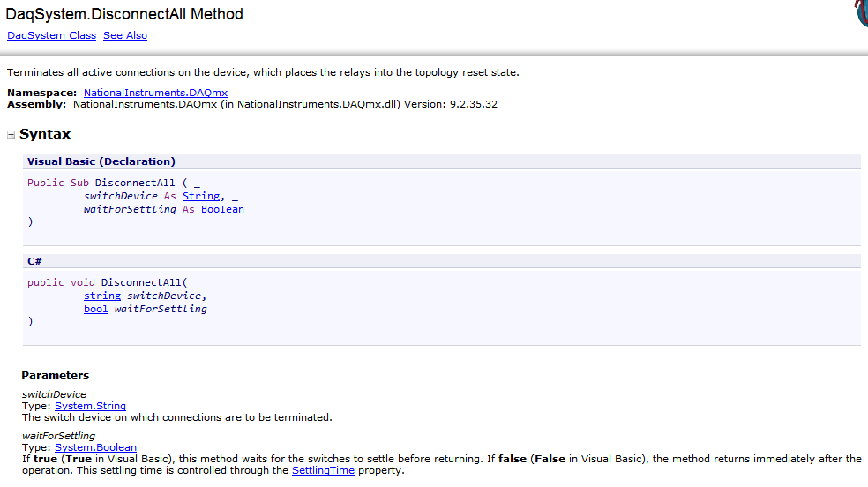Click Boolean link in Visual Basic declaration
Viewport: 868px width, 487px height.
(x=222, y=209)
